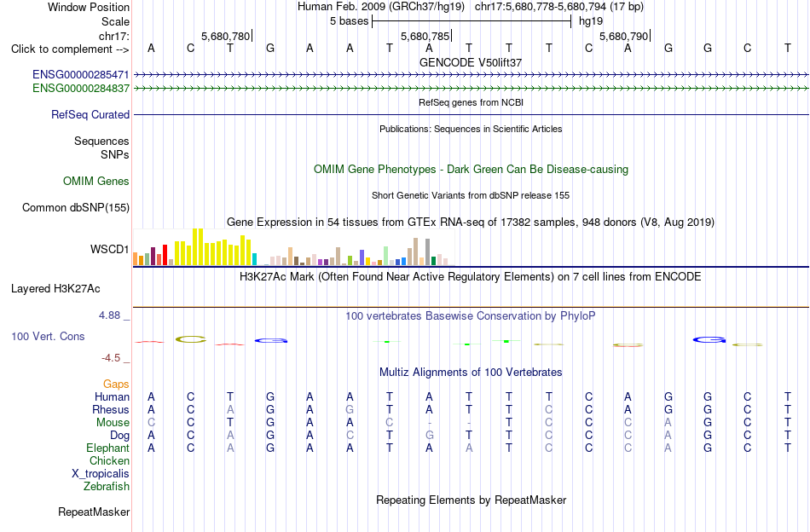Click the 'Click to complement -->' label
This screenshot has height=532, width=810.
click(x=70, y=49)
